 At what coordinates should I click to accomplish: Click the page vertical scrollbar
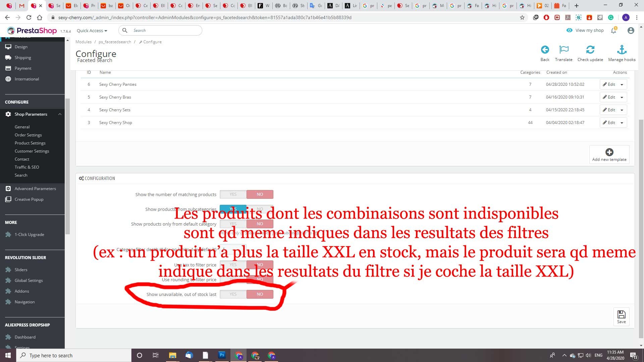click(x=641, y=228)
